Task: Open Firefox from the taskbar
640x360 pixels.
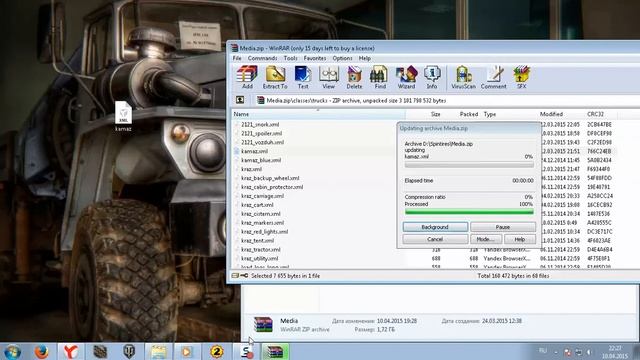Action: [41, 351]
